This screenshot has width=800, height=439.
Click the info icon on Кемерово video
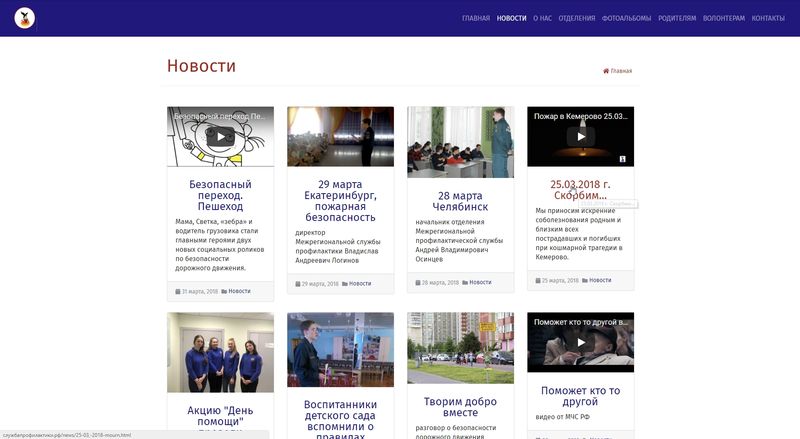pos(622,159)
